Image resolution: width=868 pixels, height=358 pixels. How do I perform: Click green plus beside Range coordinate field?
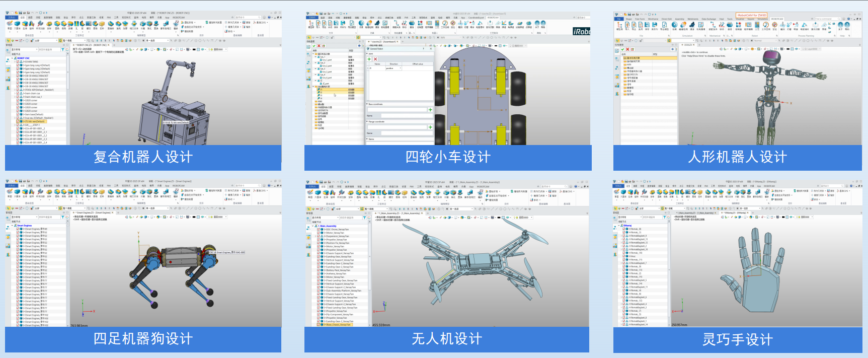click(430, 127)
